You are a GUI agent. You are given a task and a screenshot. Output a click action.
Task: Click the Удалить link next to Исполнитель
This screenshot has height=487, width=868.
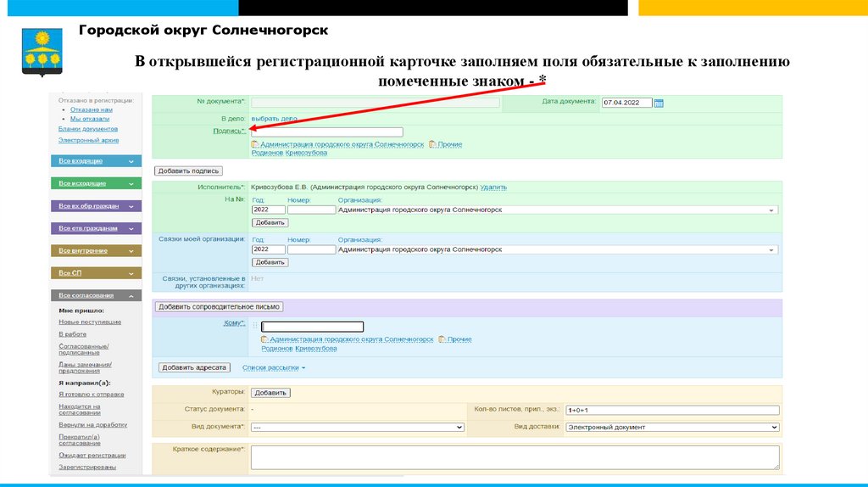click(493, 187)
